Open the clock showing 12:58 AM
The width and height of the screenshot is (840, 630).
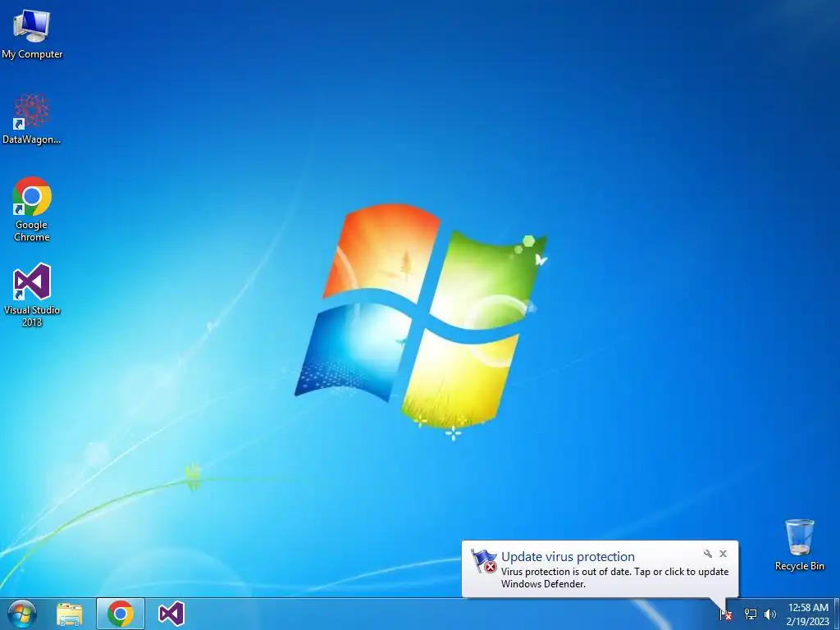[x=807, y=614]
